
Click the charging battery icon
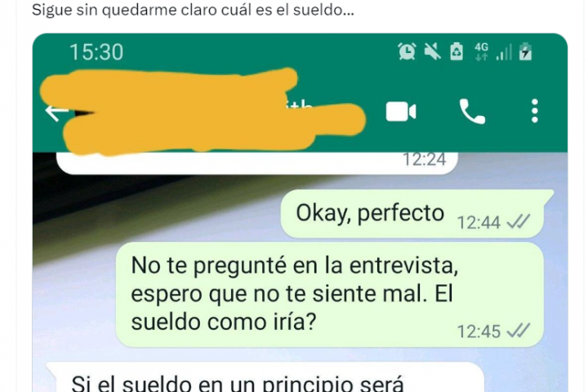tap(525, 51)
